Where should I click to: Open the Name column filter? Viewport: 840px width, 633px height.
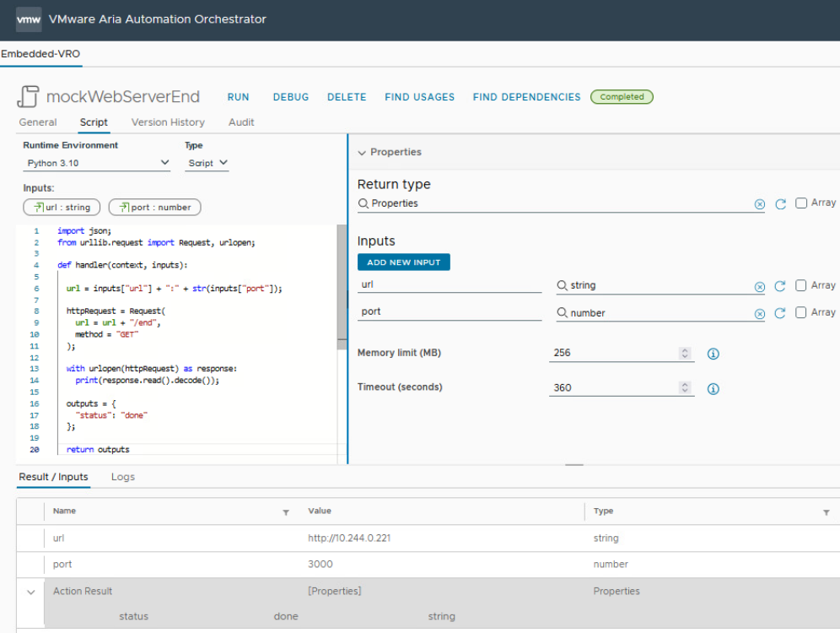pos(286,512)
